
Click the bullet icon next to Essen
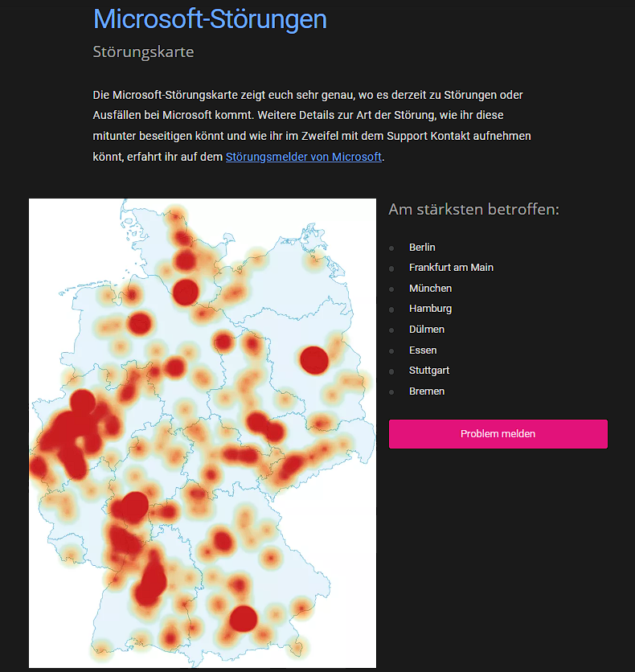pyautogui.click(x=391, y=351)
